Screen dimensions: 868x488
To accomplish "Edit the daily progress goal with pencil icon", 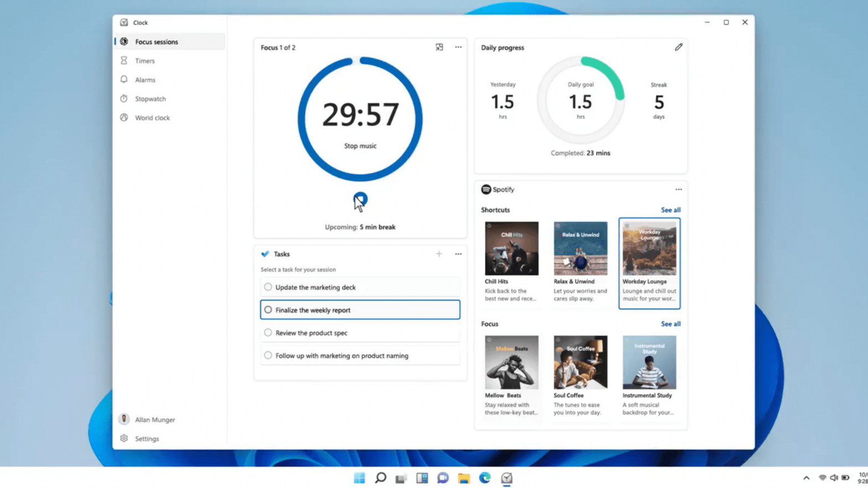I will click(678, 47).
